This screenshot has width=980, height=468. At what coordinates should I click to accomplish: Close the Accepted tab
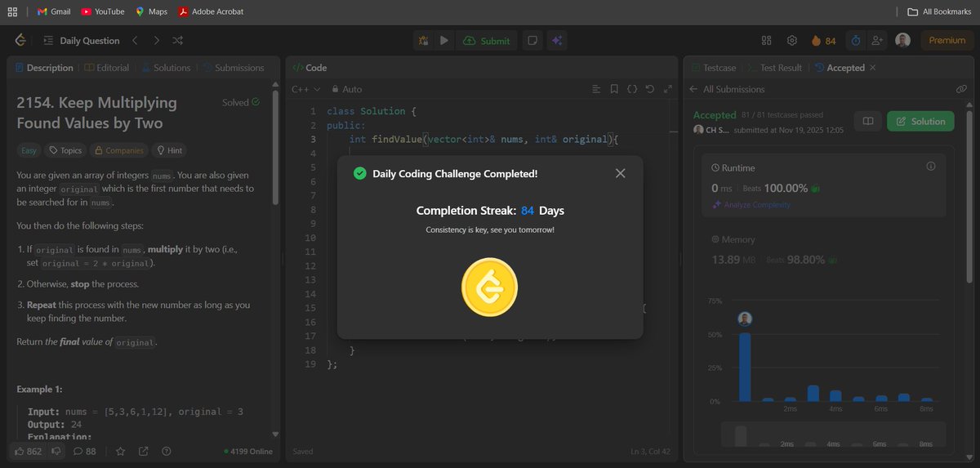click(873, 68)
